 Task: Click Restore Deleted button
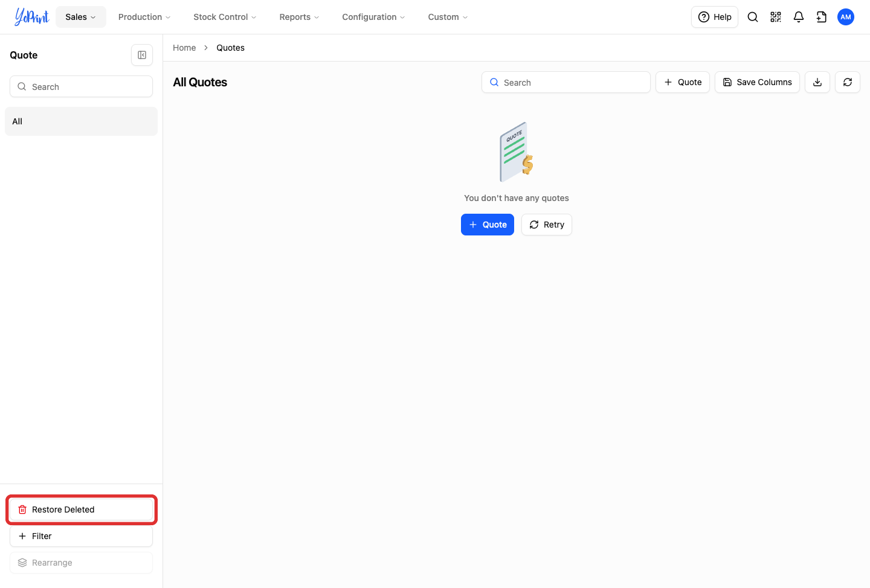coord(81,510)
